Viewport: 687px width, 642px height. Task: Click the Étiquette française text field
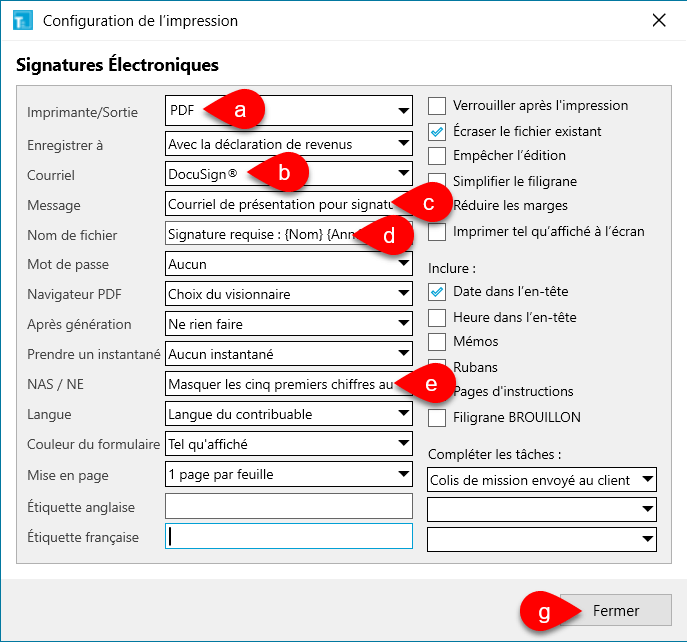(289, 536)
